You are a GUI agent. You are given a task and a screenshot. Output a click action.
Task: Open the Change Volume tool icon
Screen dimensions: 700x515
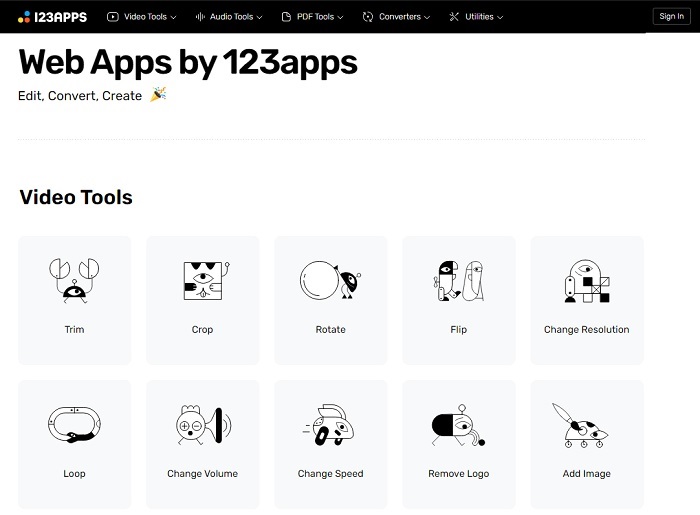202,425
